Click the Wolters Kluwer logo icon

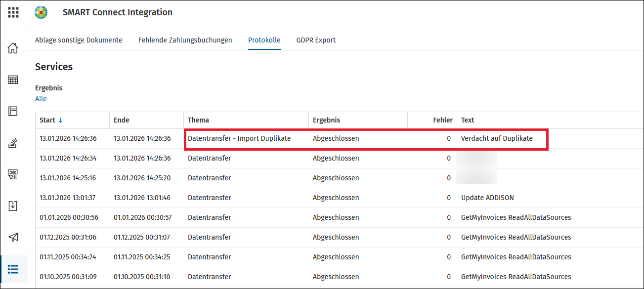41,12
